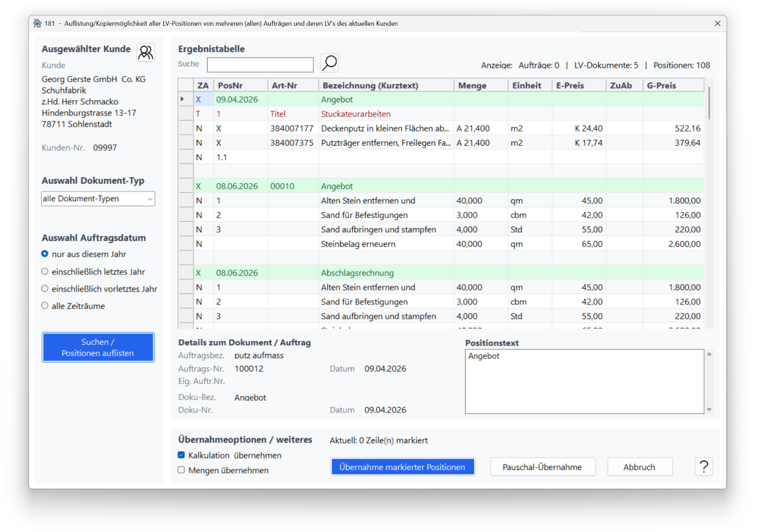Click the 'ZuAb' column header

pos(624,85)
